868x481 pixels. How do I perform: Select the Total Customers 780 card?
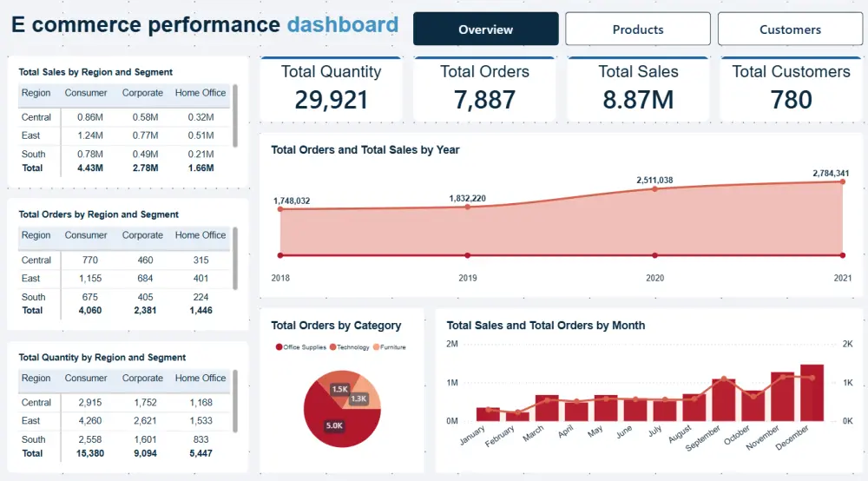tap(791, 89)
